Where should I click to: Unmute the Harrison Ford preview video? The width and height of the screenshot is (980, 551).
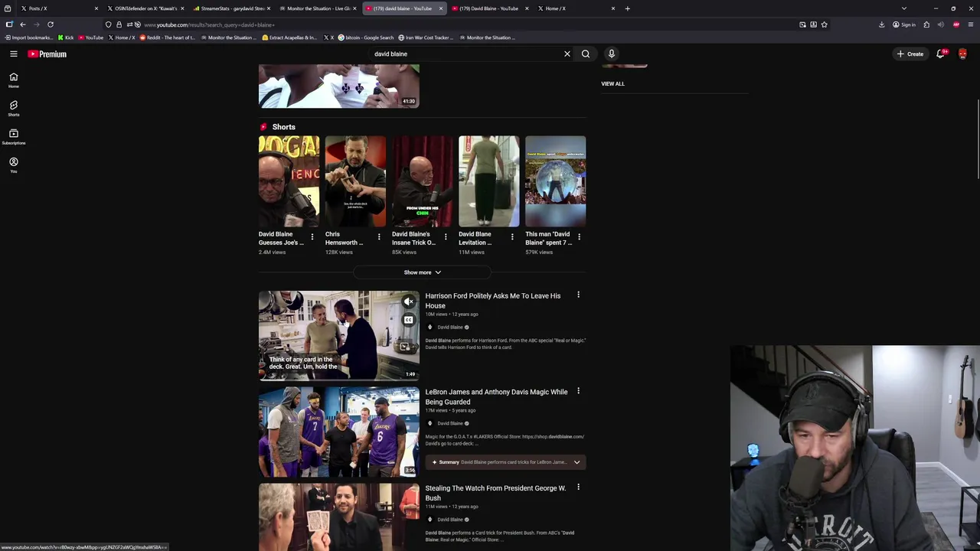409,302
